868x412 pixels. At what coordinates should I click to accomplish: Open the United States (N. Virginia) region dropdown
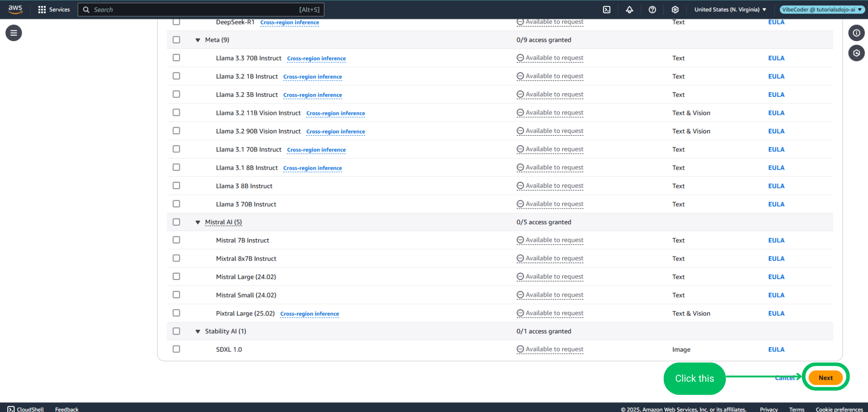tap(730, 9)
